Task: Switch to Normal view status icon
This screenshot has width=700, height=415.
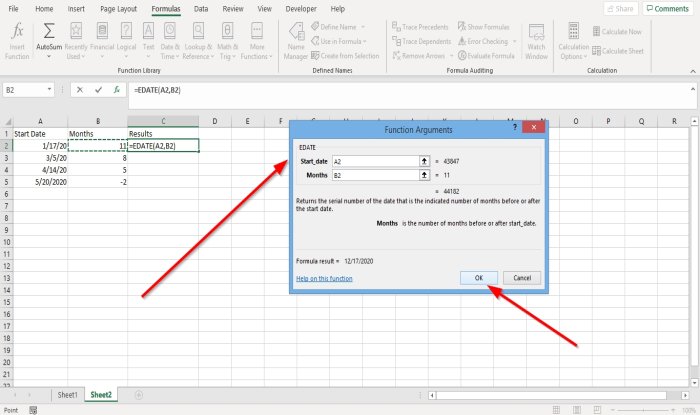Action: coord(556,410)
